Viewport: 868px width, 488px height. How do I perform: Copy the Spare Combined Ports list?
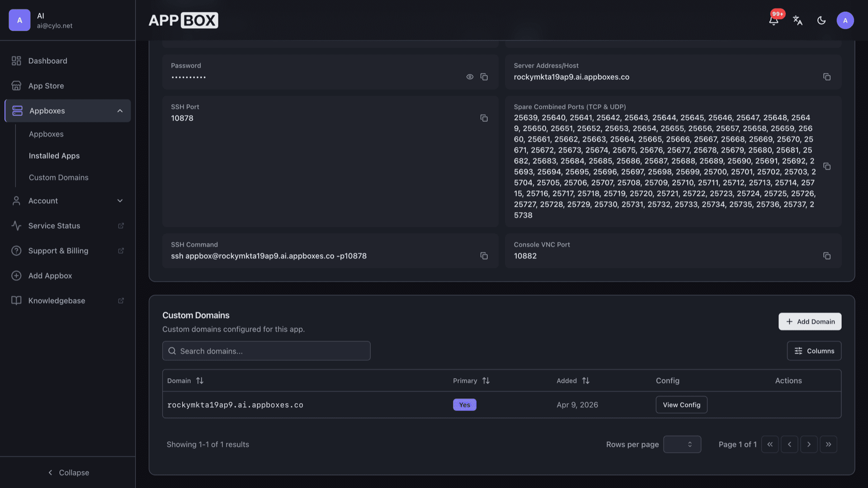[x=827, y=166]
